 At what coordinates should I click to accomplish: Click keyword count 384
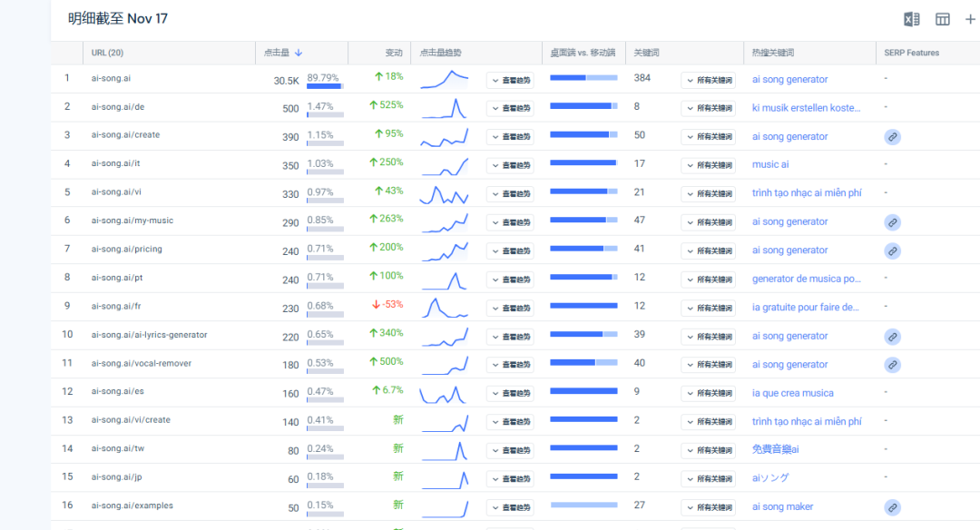(x=642, y=78)
